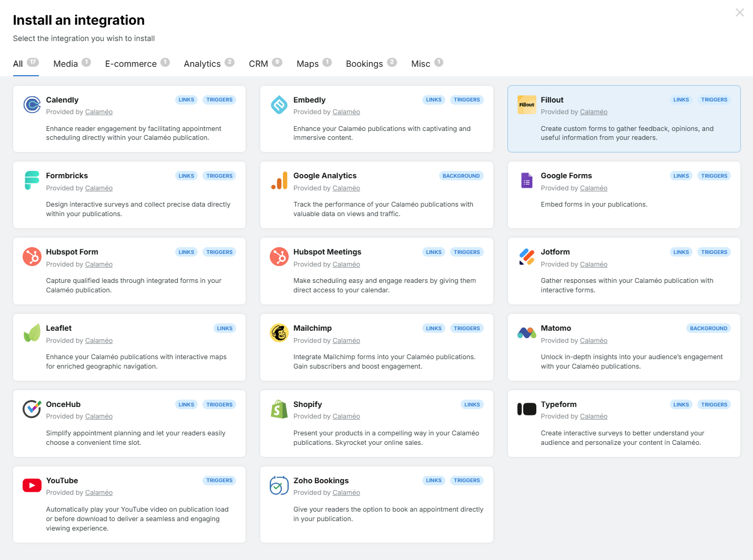Open Calaméo link under Shopify
Image resolution: width=753 pixels, height=560 pixels.
click(346, 416)
